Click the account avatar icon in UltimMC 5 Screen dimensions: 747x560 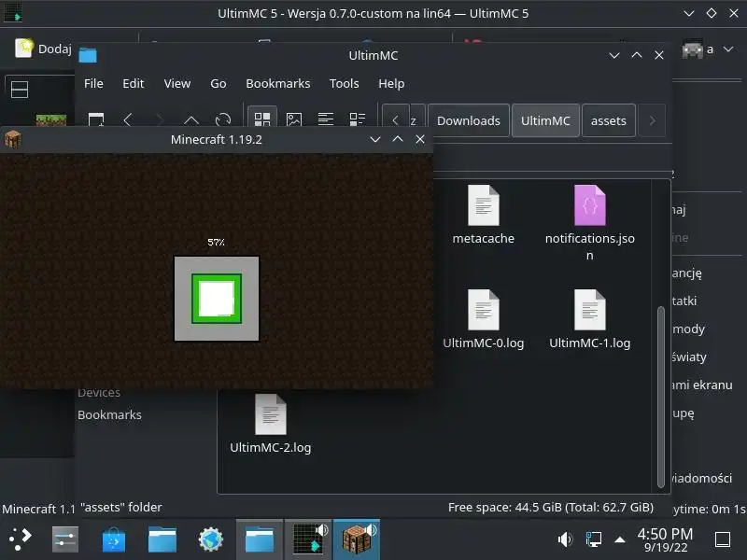692,49
